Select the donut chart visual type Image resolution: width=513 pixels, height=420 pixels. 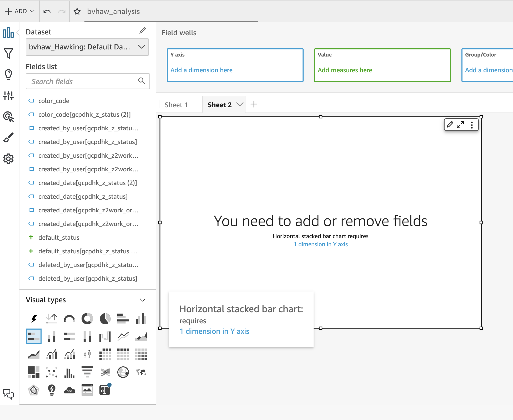click(x=87, y=319)
